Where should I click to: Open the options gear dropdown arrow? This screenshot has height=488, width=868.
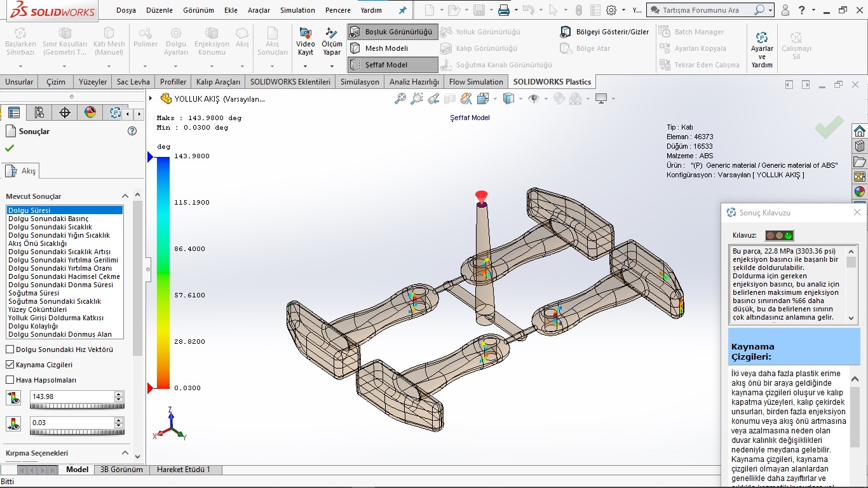coord(623,10)
